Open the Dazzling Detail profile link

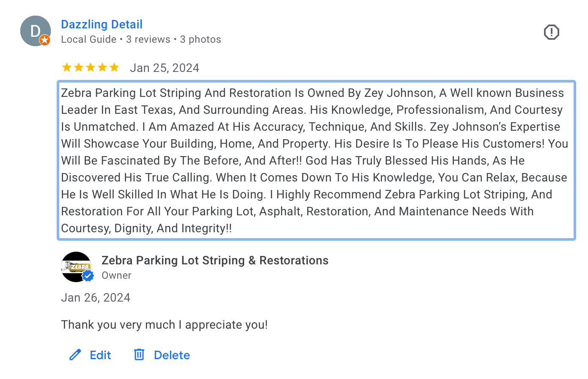(102, 25)
